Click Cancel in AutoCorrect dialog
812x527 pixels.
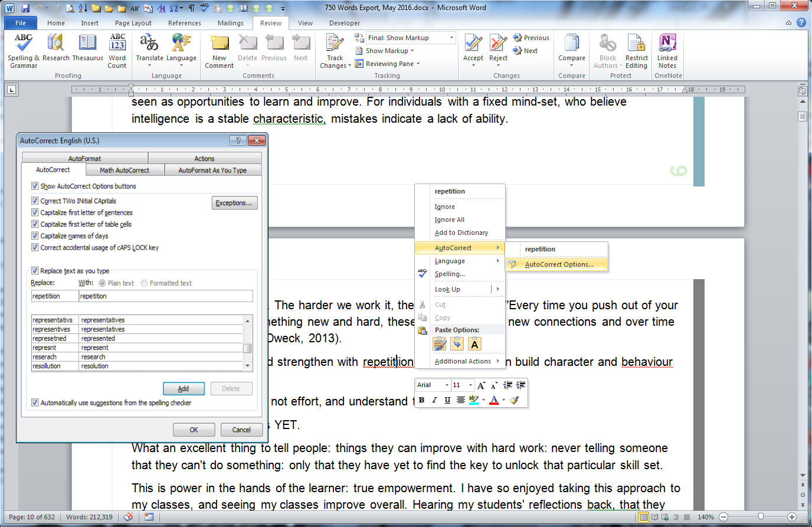click(241, 430)
